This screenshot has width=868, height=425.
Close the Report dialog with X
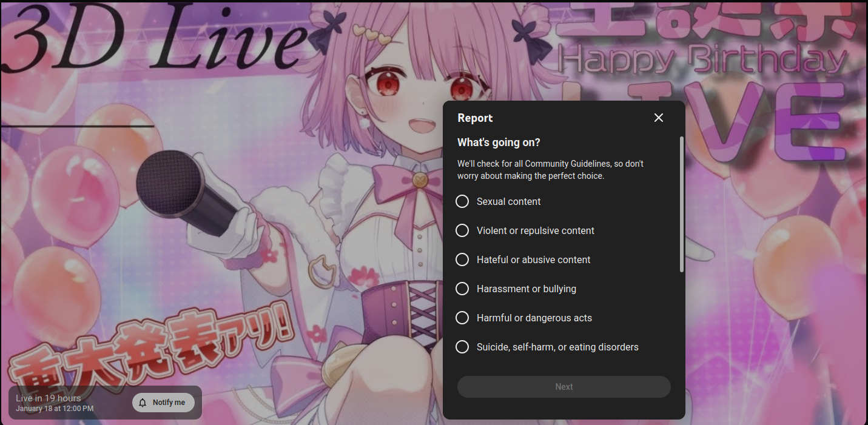click(x=659, y=118)
